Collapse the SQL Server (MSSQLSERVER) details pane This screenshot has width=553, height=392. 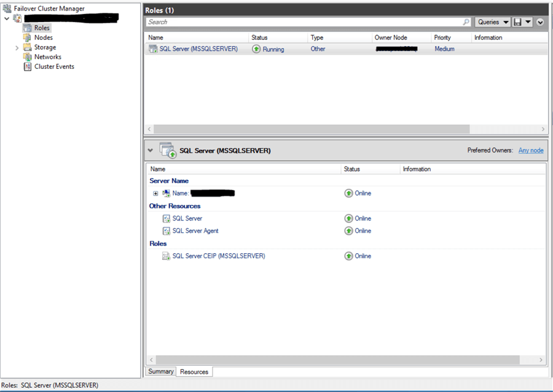click(x=151, y=150)
